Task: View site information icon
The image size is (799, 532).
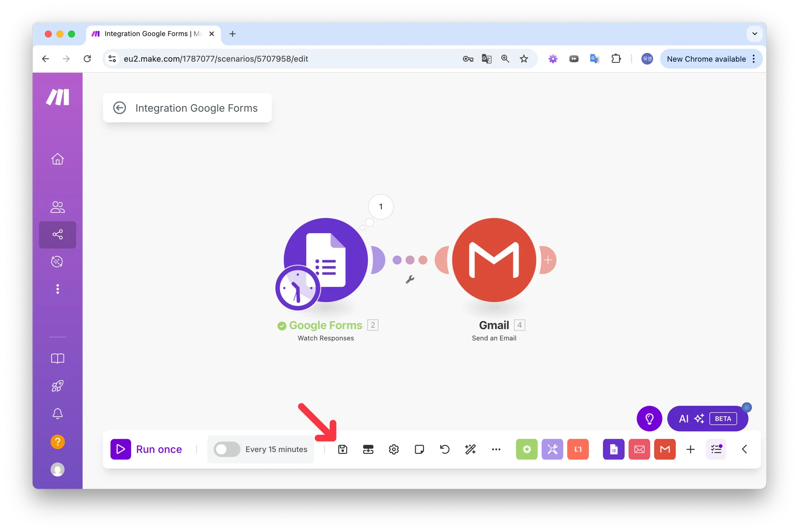Action: coord(112,59)
